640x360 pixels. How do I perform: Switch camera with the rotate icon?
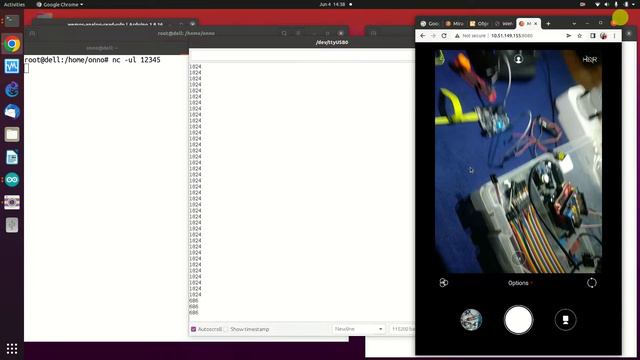coord(591,282)
